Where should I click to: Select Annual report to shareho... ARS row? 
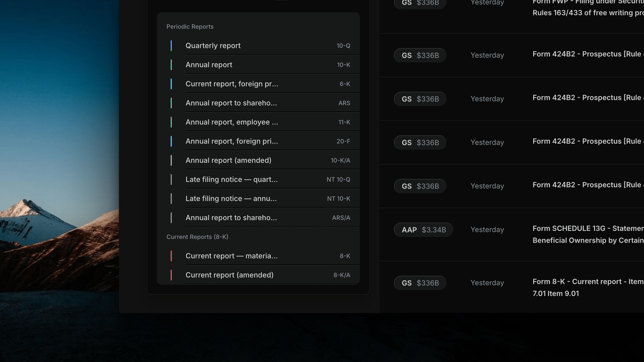point(258,103)
